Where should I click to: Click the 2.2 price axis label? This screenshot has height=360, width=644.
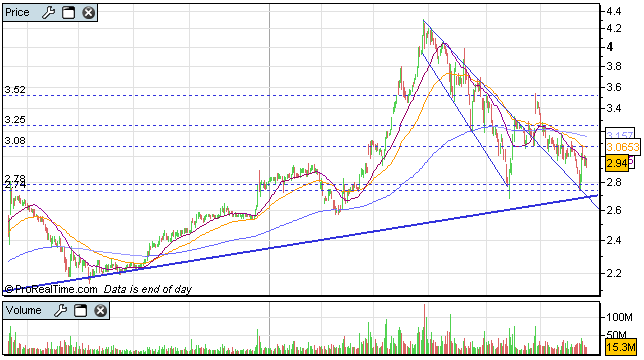coord(614,273)
